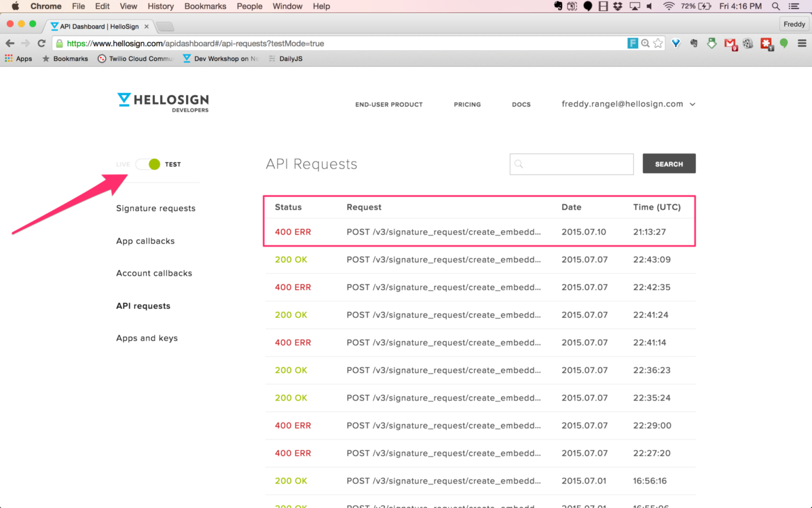The image size is (812, 508).
Task: Go to Signature requests section
Action: [x=155, y=208]
